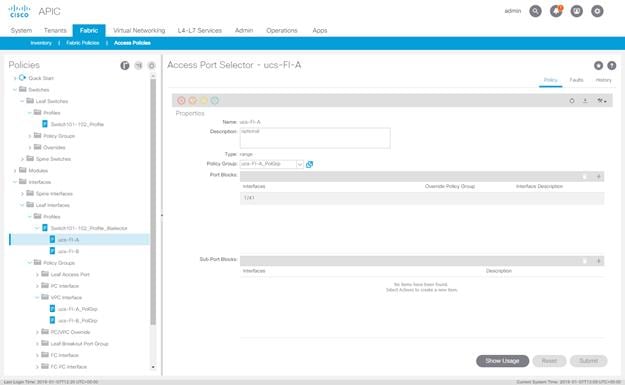Image resolution: width=625 pixels, height=385 pixels.
Task: Open L4-L7 Services menu
Action: (x=199, y=30)
